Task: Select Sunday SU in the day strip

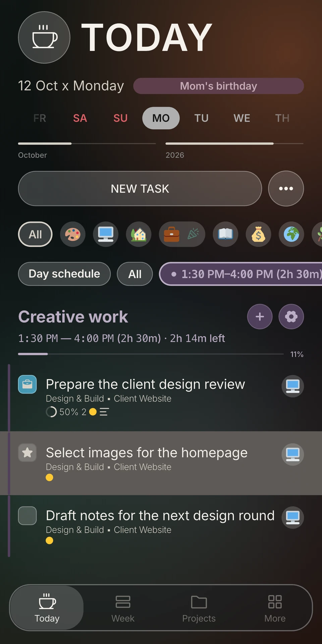Action: click(x=120, y=118)
